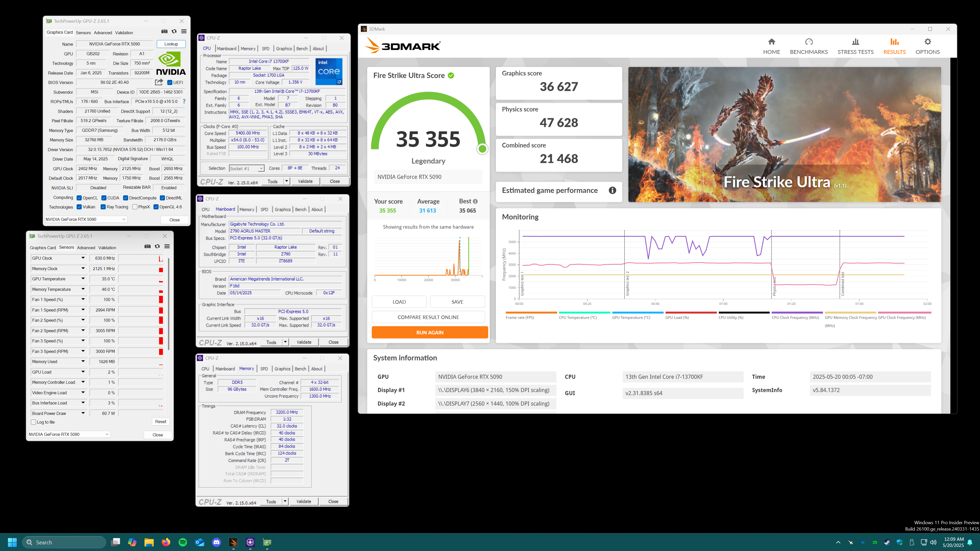Toggle the CUDA checkbox

[x=104, y=198]
